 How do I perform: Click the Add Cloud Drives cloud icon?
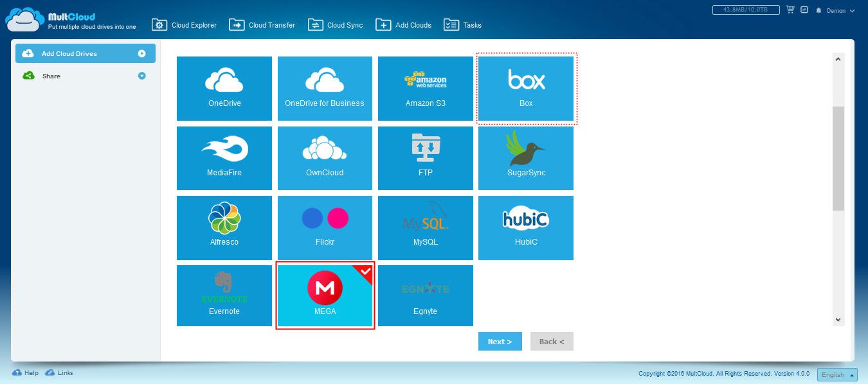click(28, 53)
